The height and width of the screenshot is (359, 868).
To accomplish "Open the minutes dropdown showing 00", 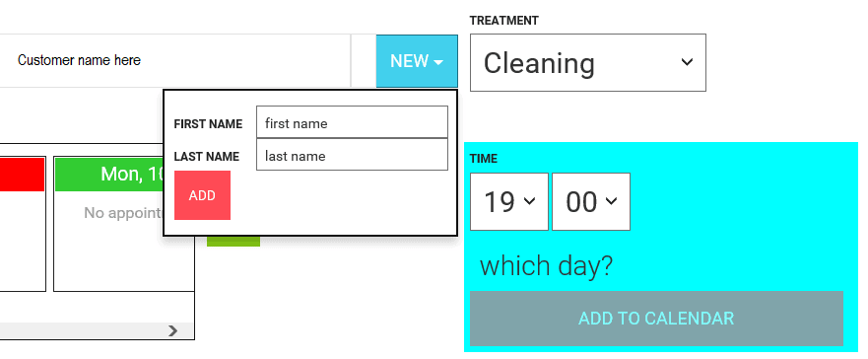I will tap(591, 201).
